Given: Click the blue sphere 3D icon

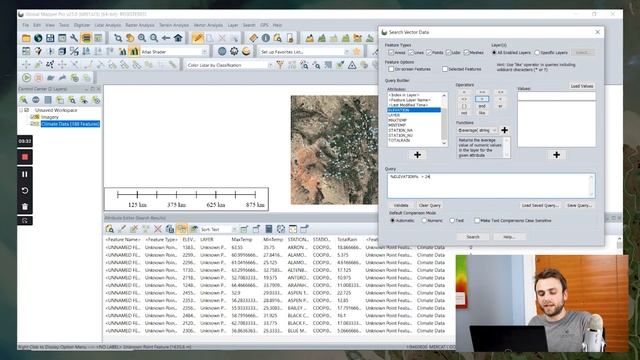Looking at the screenshot, I should (222, 51).
